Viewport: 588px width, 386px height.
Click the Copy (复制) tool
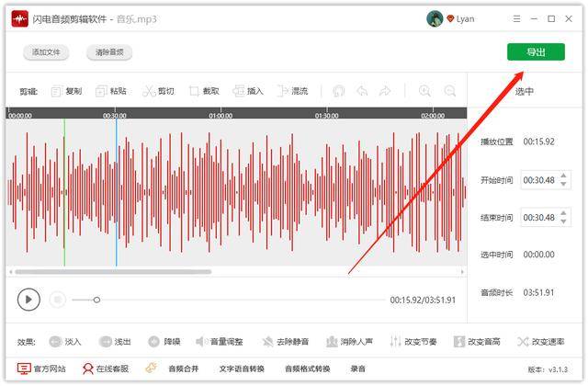[x=66, y=91]
